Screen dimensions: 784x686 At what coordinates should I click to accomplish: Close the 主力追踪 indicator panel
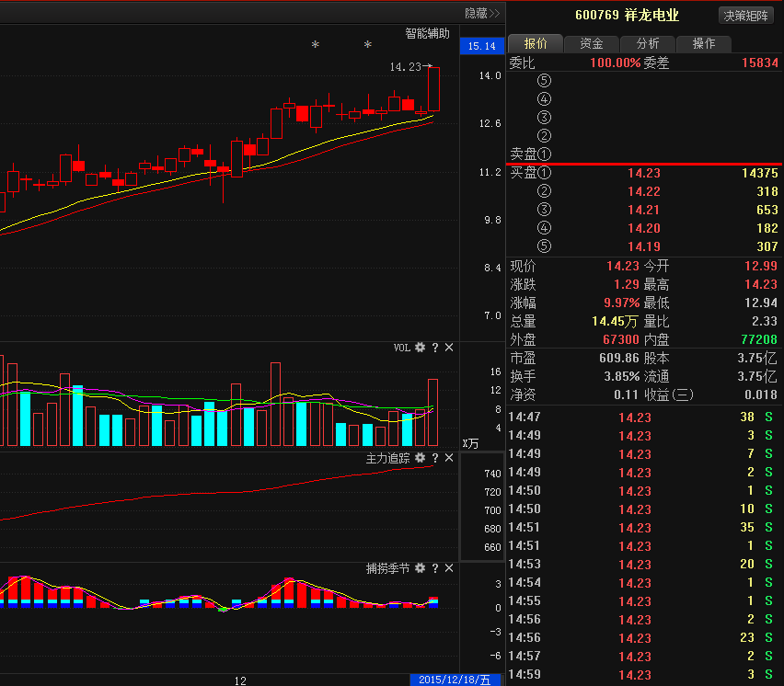point(449,458)
